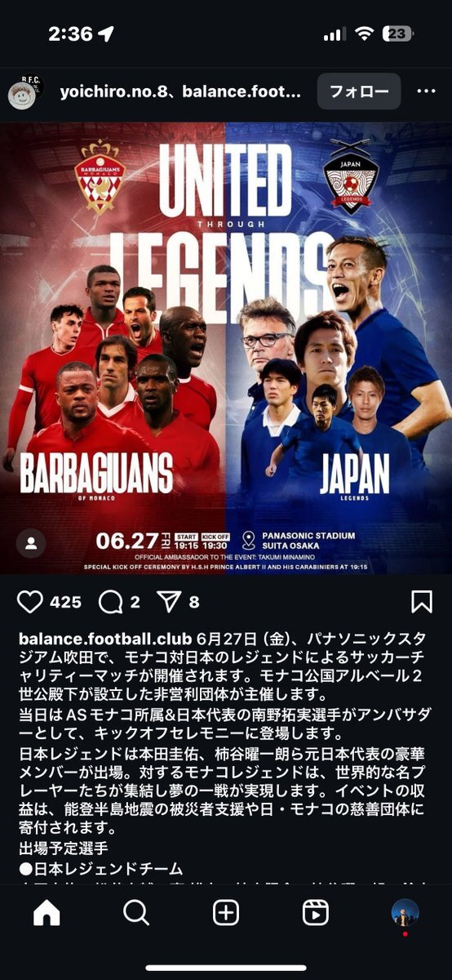Go to the Home tab
This screenshot has height=980, width=452.
47,913
